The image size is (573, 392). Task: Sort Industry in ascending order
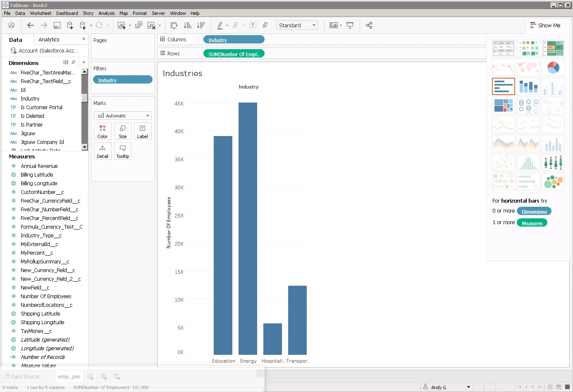tap(187, 25)
